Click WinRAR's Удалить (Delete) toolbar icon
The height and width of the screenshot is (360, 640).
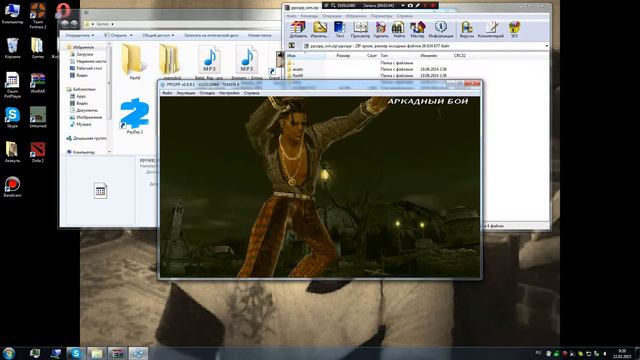point(381,29)
